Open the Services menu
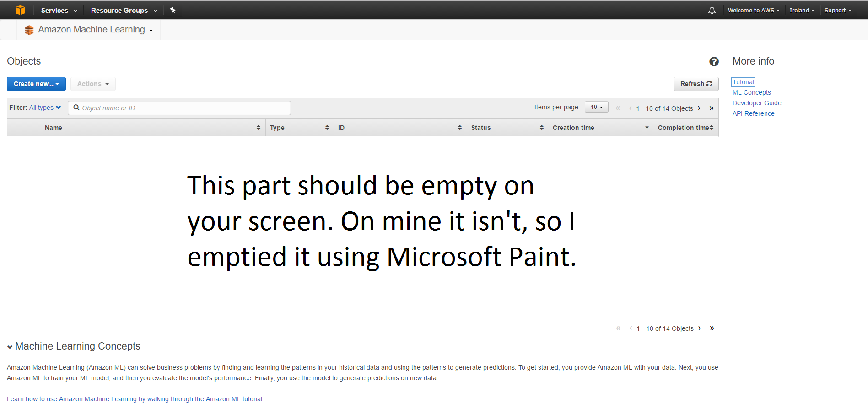 59,10
